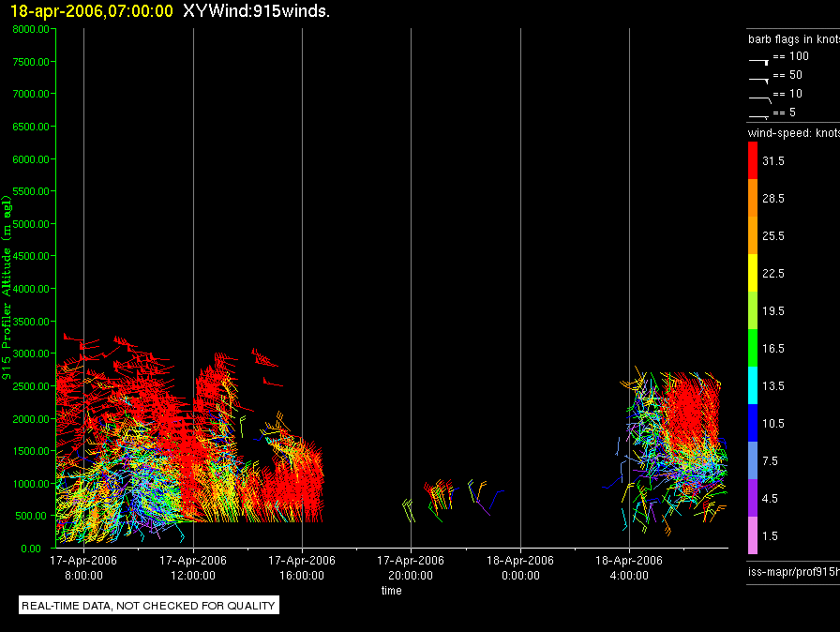Click the 0.00 altitude axis value
The image size is (840, 632).
[x=31, y=549]
